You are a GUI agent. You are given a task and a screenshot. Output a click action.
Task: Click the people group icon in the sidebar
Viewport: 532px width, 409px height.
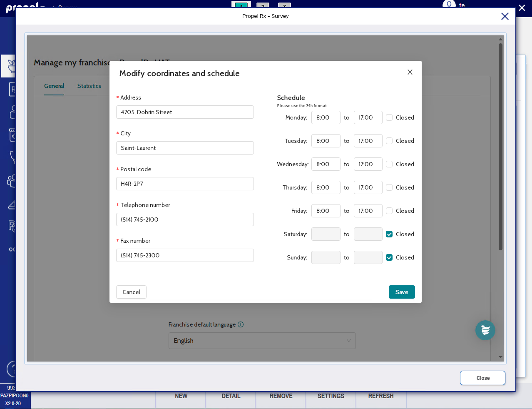(11, 181)
